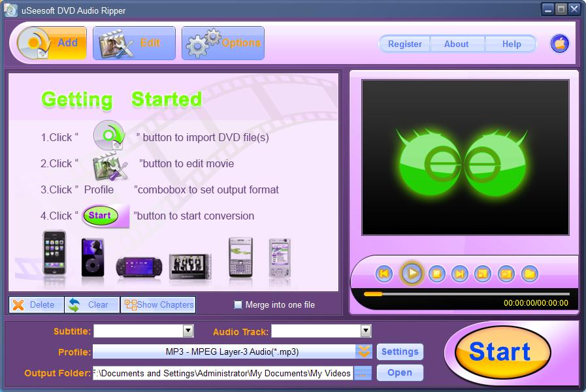
Task: Maximize the DVD Audio Ripper window
Action: pos(561,9)
